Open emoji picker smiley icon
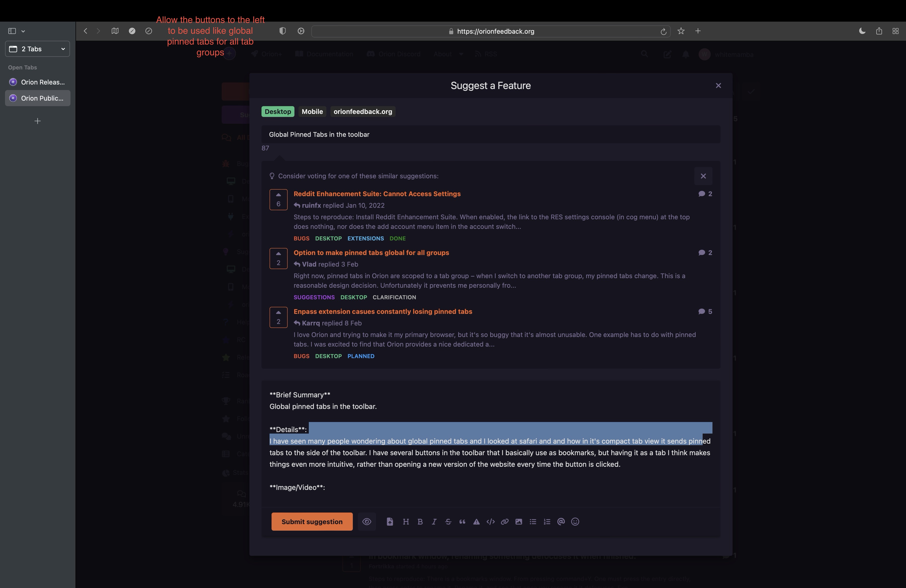This screenshot has height=588, width=906. click(575, 522)
